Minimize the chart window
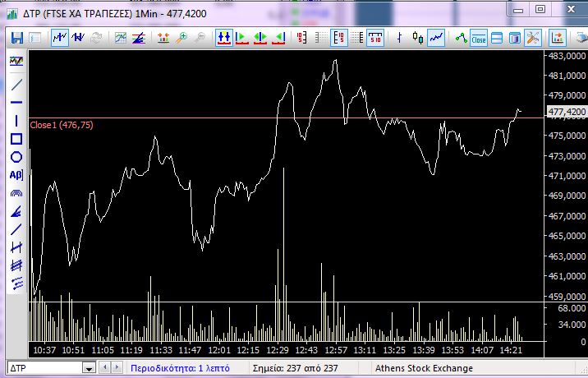The image size is (588, 378). point(518,10)
